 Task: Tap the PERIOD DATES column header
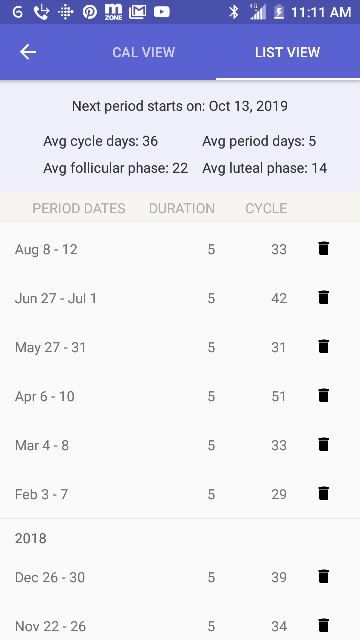[79, 208]
